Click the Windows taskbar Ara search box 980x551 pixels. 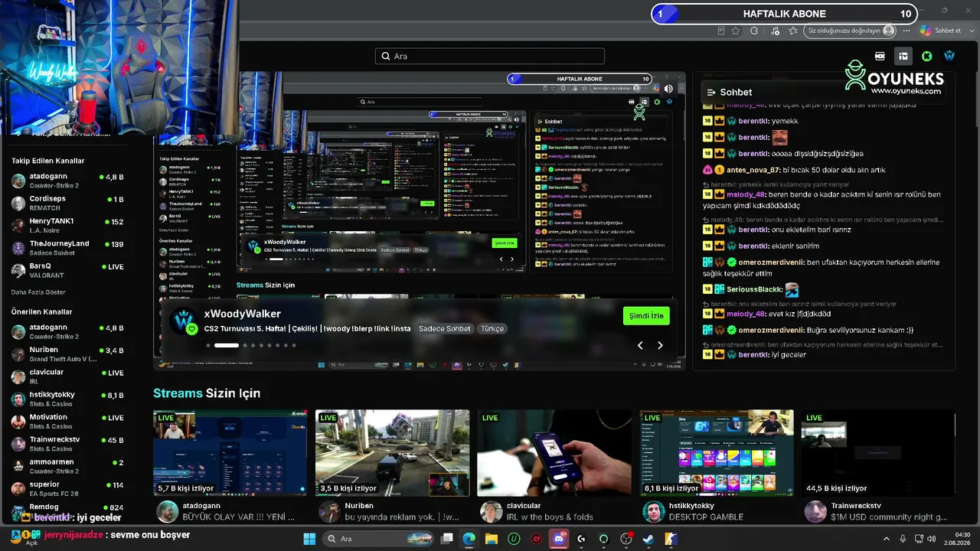(378, 539)
